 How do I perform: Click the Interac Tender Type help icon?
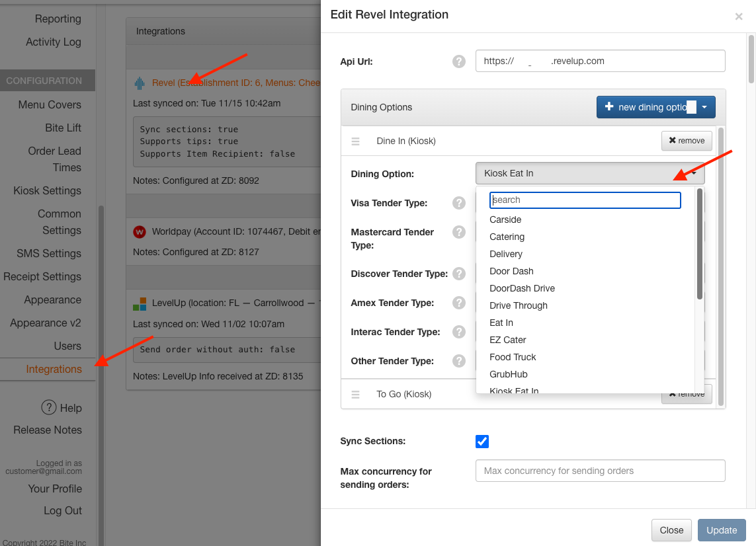[458, 332]
